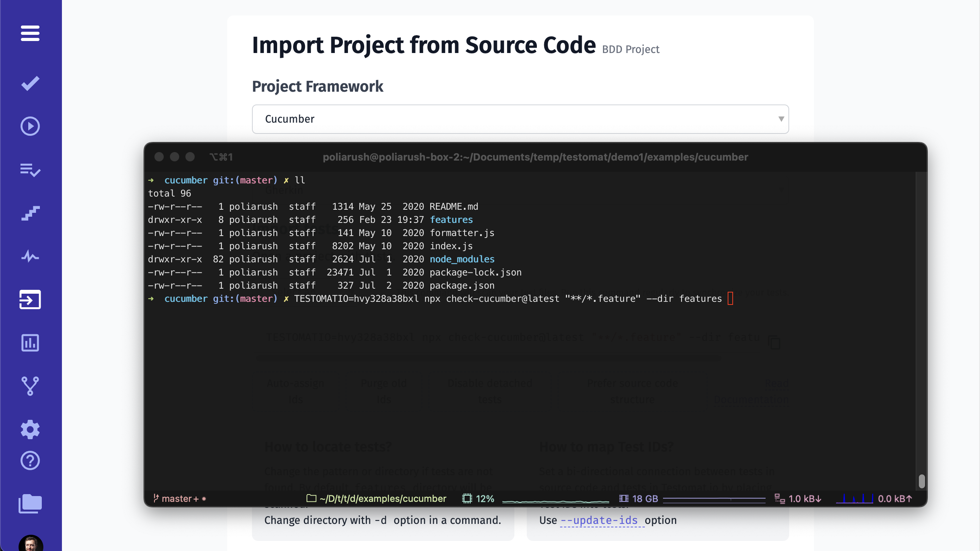
Task: Open the Settings gear icon
Action: [x=30, y=430]
